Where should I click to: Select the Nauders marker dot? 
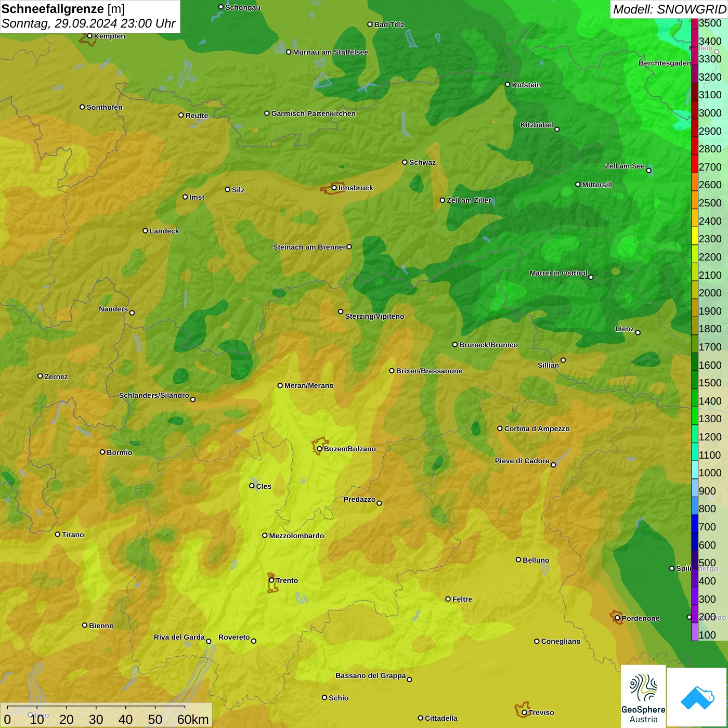click(132, 313)
